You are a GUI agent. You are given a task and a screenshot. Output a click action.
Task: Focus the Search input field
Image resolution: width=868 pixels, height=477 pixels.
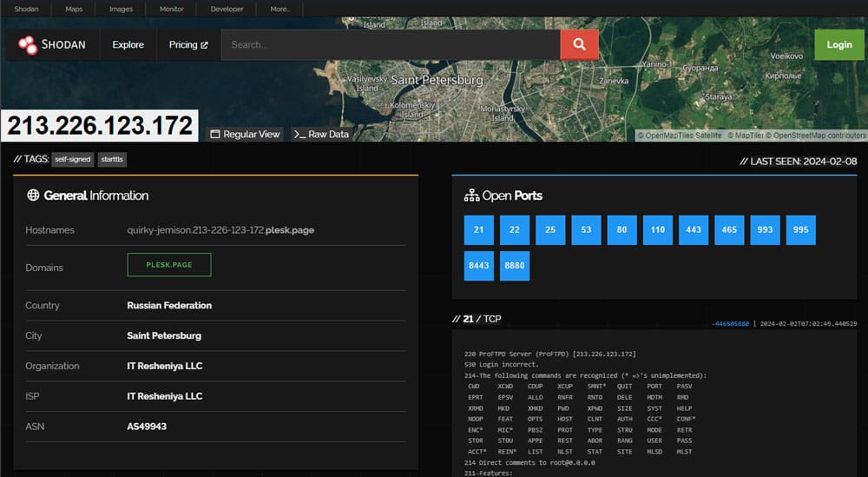click(391, 44)
